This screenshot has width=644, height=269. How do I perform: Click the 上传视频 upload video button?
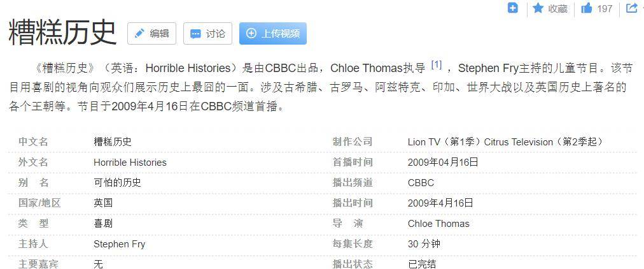[x=273, y=33]
